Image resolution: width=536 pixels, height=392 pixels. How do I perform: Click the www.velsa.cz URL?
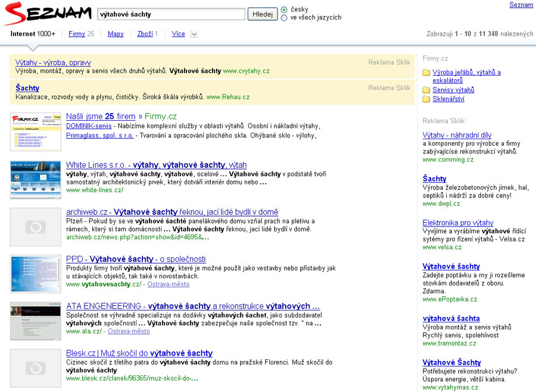(x=442, y=247)
